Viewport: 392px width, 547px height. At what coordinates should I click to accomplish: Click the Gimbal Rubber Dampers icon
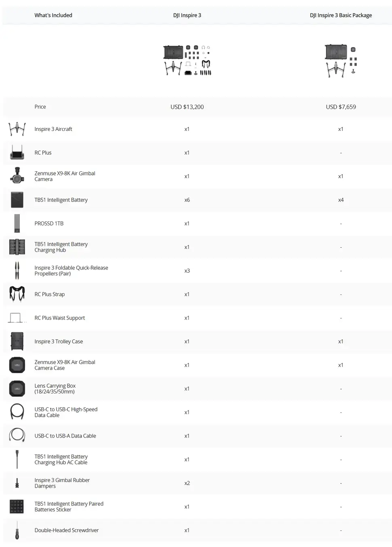coord(17,483)
